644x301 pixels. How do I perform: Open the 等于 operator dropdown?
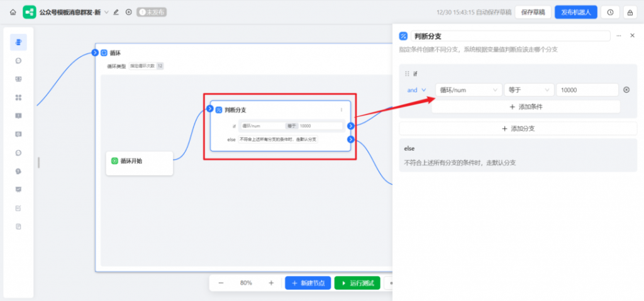[x=529, y=90]
